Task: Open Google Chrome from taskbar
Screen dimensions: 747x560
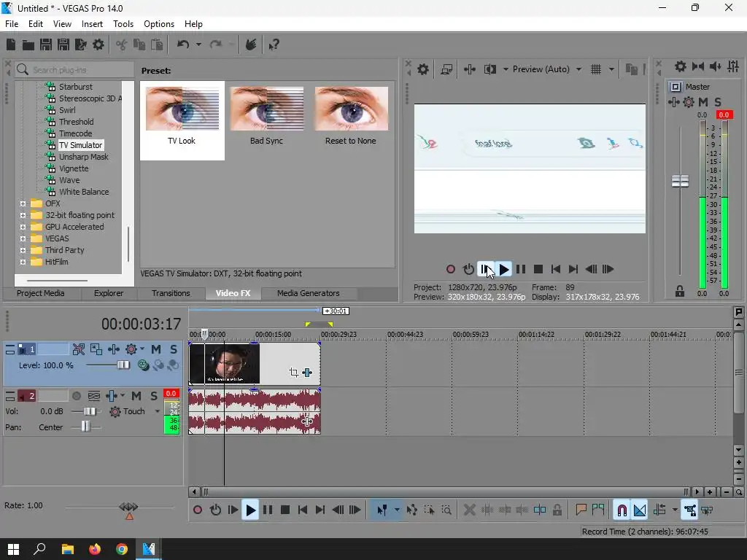Action: [x=122, y=549]
